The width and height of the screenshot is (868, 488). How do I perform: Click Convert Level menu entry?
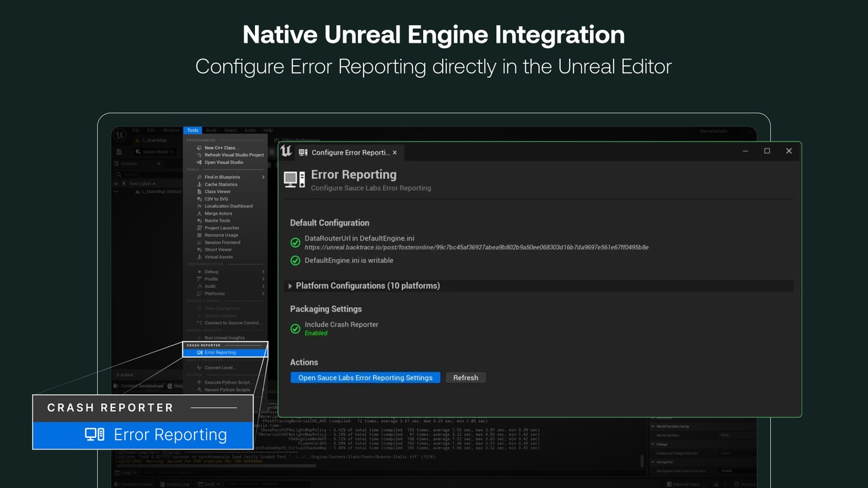pyautogui.click(x=225, y=367)
